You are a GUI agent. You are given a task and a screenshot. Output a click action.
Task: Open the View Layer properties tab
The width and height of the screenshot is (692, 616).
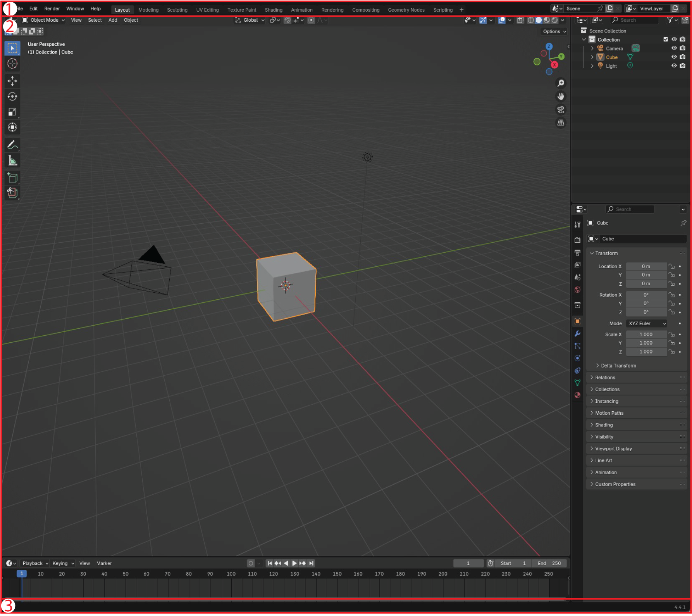[577, 265]
